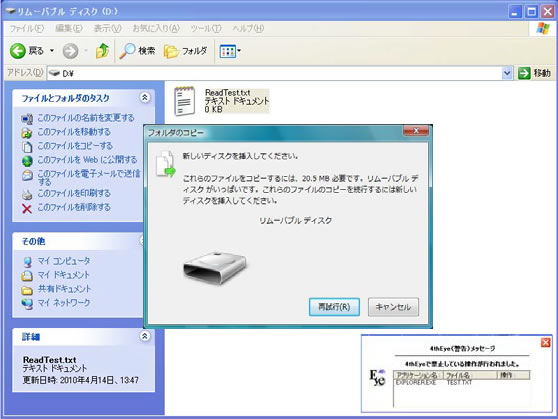Image resolution: width=558 pixels, height=419 pixels.
Task: Click the アプリケーション名 column header
Action: (418, 375)
